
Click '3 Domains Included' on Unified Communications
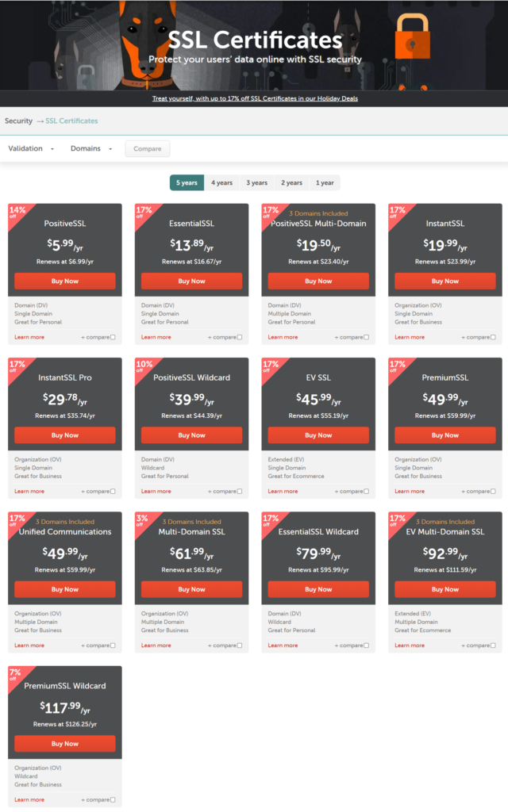coord(65,522)
